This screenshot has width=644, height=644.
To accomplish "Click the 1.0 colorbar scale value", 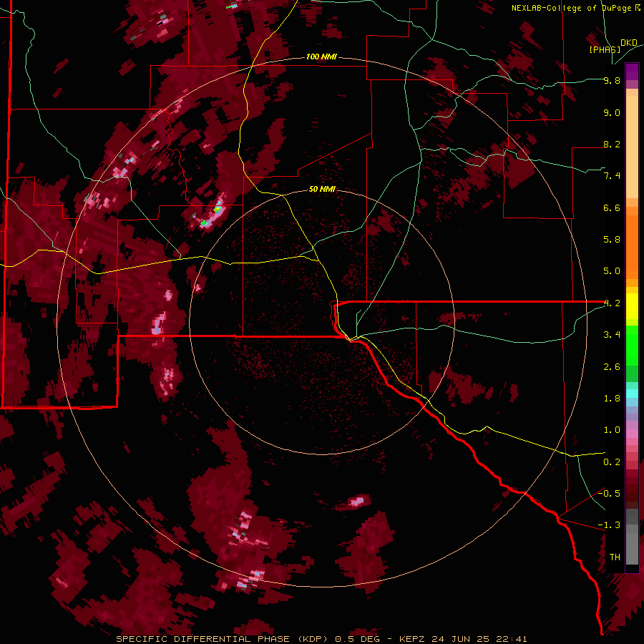I will point(612,429).
